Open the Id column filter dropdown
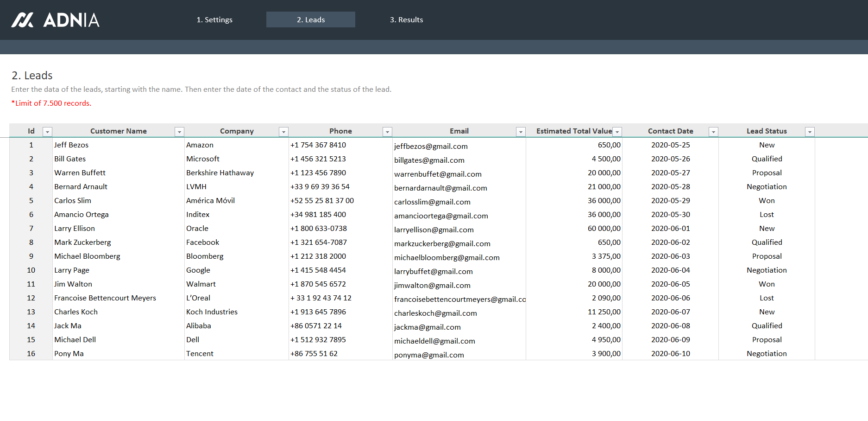The width and height of the screenshot is (868, 421). 47,132
